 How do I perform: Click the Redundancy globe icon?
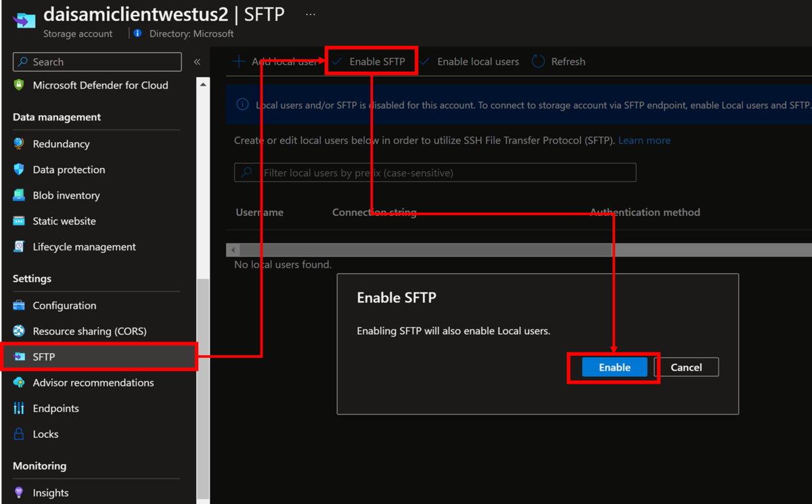(19, 143)
